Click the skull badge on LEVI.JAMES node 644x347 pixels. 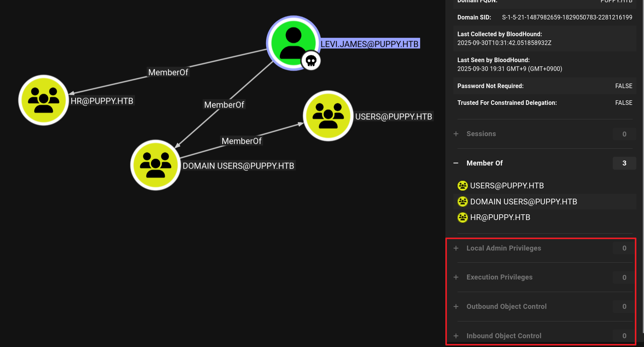(311, 61)
